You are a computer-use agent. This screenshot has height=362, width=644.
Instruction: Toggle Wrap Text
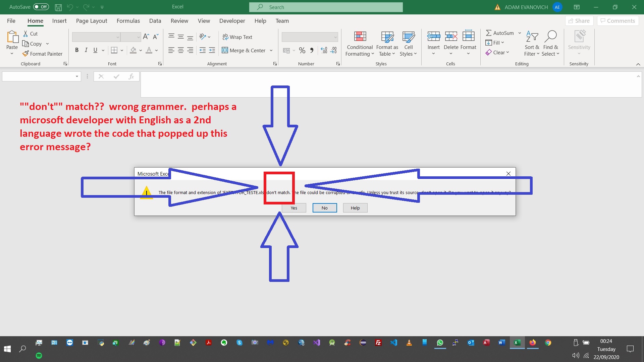point(237,37)
